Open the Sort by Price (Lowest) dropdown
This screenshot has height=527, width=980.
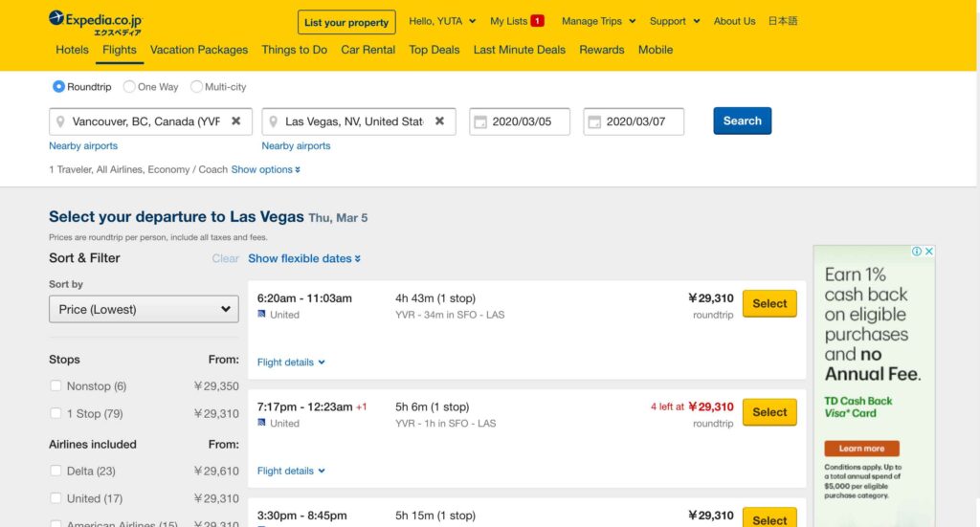(144, 309)
